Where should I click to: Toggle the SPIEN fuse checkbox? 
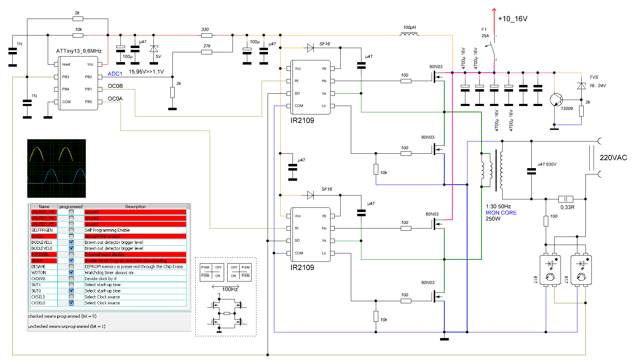[x=71, y=260]
